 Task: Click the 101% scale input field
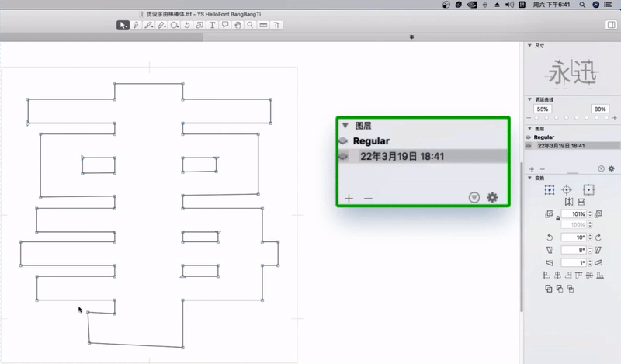(x=577, y=213)
